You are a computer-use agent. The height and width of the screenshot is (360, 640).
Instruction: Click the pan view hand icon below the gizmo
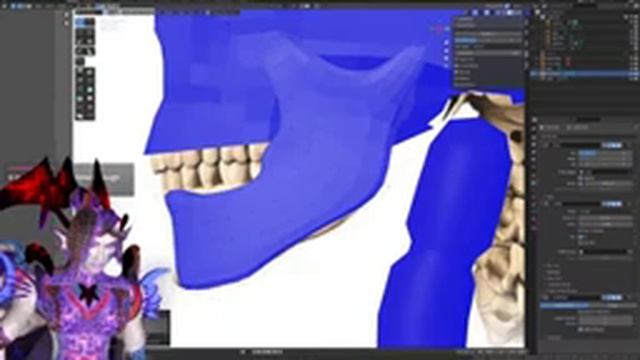(x=446, y=51)
